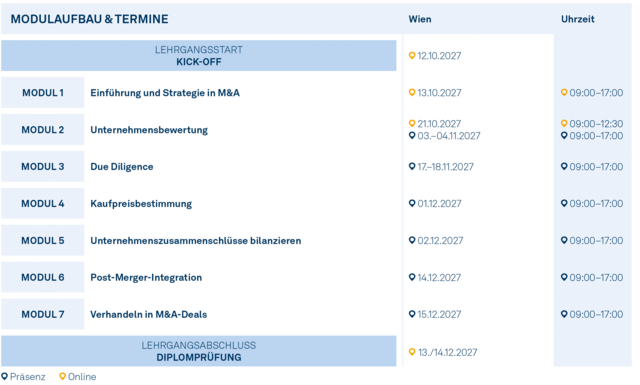
Task: Click the blue Präsenz pin icon in legend
Action: 4,376
